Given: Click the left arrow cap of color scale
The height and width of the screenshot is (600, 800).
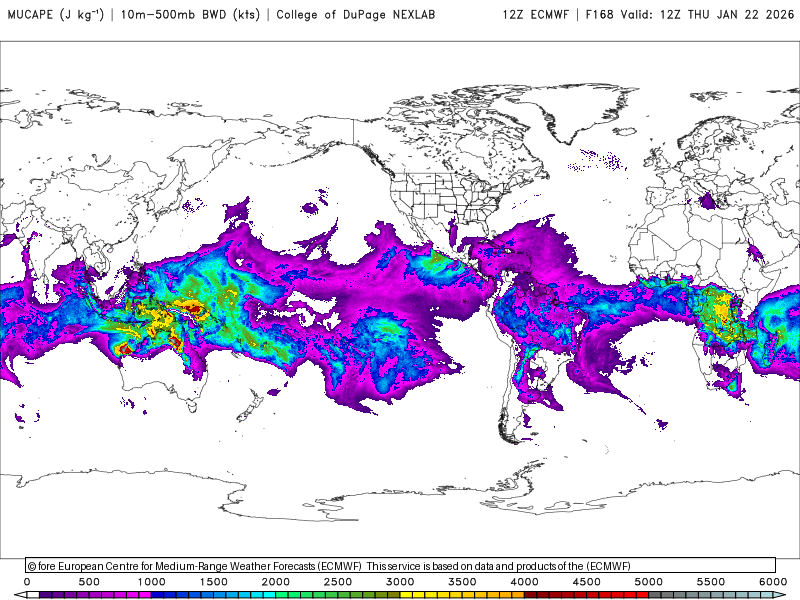Looking at the screenshot, I should pos(19,595).
